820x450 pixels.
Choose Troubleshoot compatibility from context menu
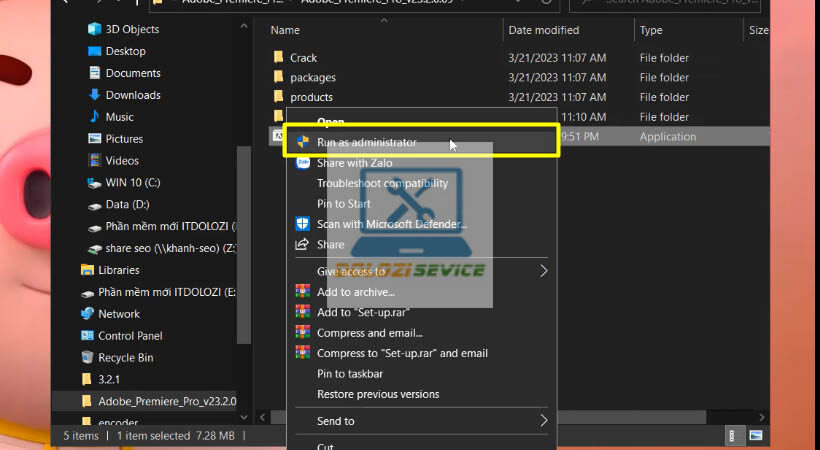[382, 183]
